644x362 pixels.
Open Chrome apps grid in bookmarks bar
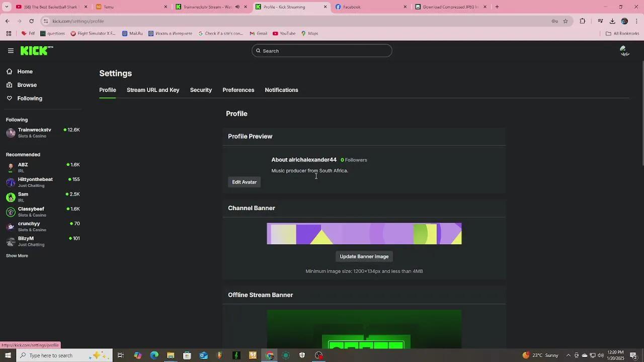(9, 34)
